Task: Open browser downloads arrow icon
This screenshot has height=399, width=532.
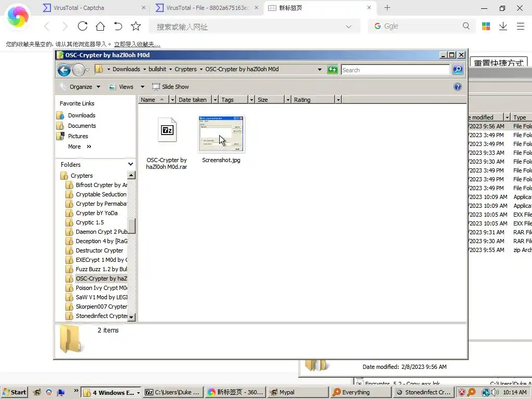Action: [x=503, y=26]
